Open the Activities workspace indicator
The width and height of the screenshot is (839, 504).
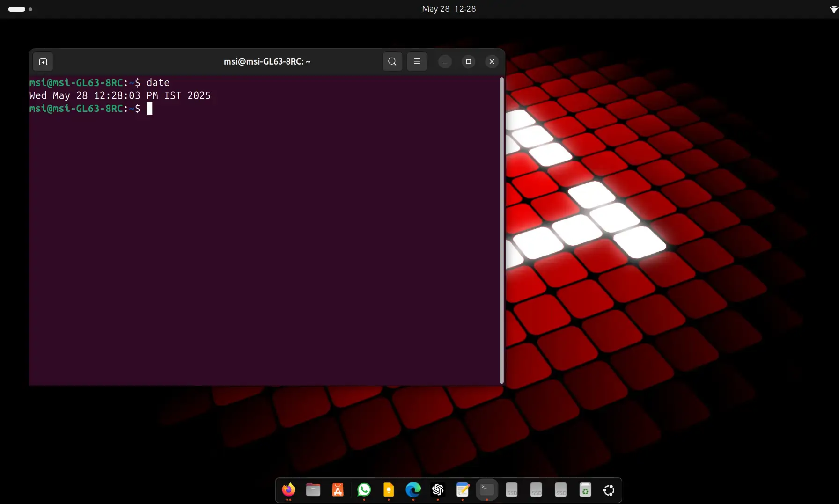tap(20, 9)
